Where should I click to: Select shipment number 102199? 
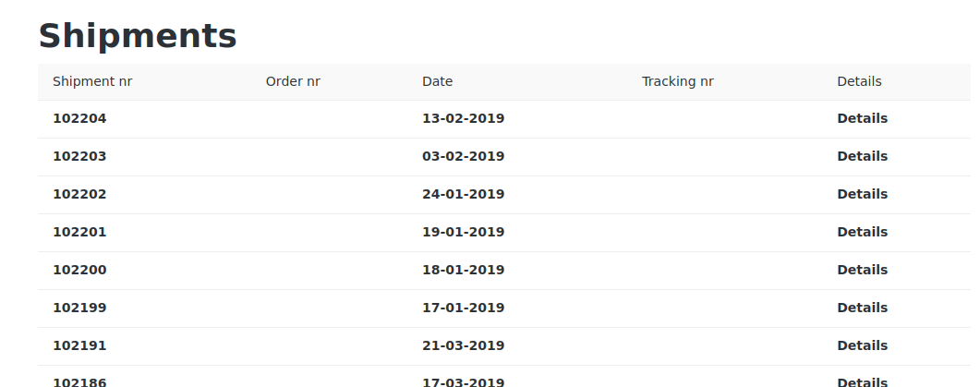pyautogui.click(x=79, y=308)
